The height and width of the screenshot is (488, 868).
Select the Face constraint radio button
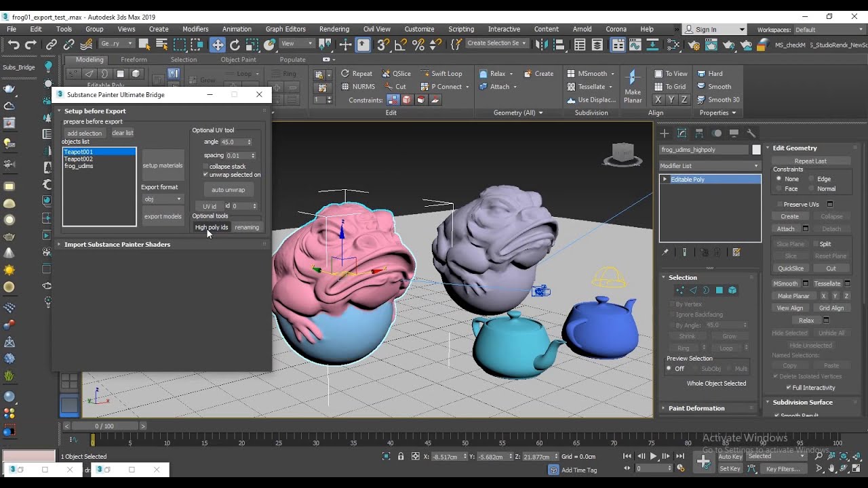click(778, 188)
